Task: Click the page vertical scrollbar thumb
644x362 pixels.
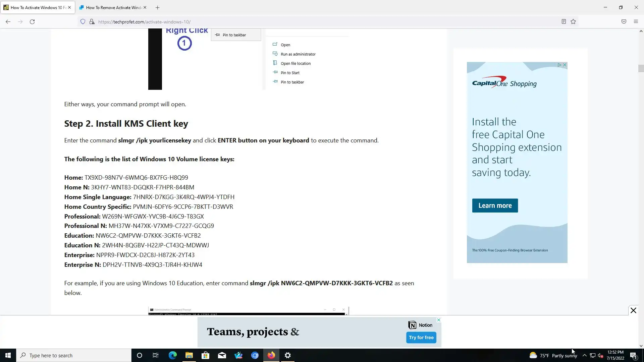Action: (x=641, y=68)
